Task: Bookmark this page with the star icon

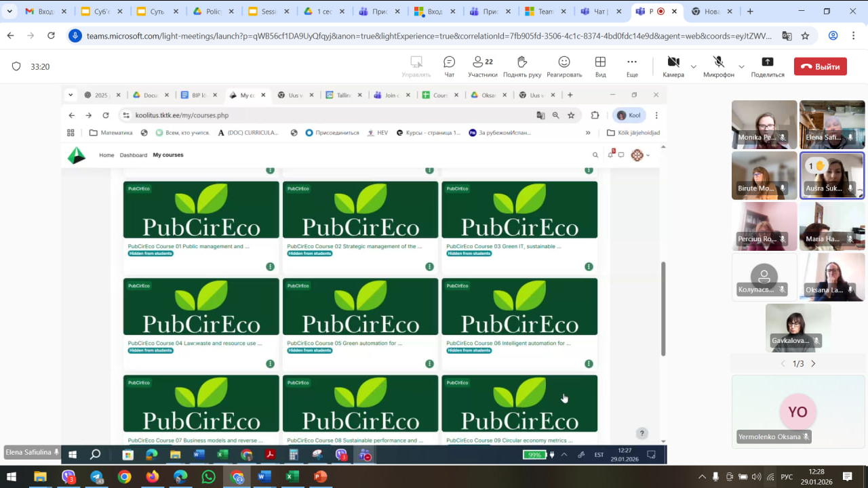Action: point(805,36)
